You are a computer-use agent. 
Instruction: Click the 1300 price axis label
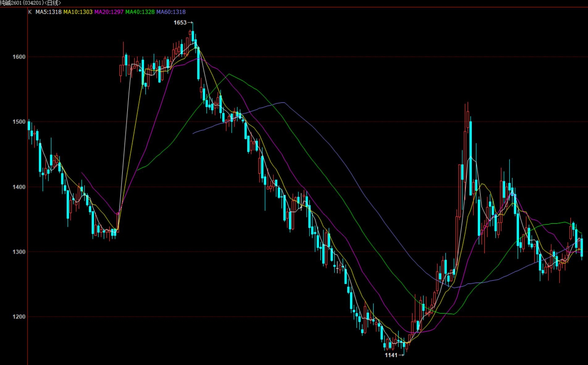19,252
